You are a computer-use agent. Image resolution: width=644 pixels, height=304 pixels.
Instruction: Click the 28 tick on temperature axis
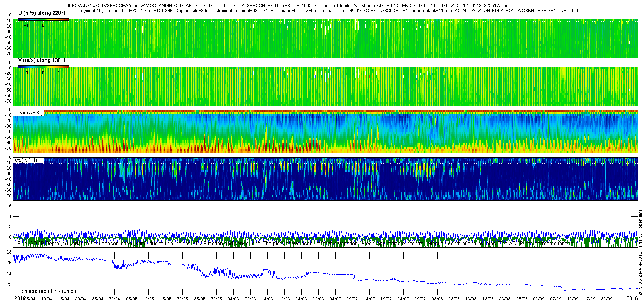click(x=9, y=252)
